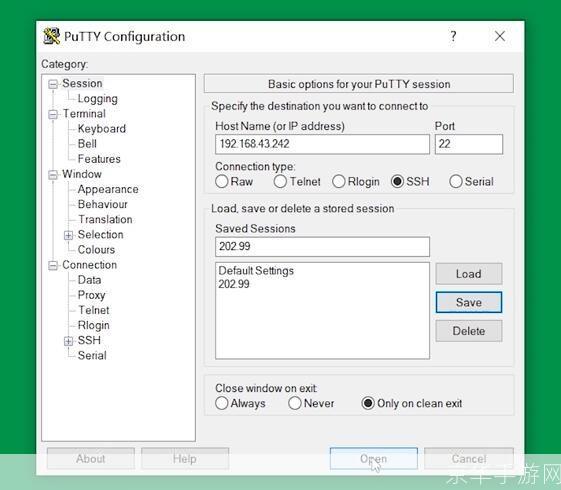Screen dimensions: 561x490
Task: Save the current session
Action: point(469,303)
